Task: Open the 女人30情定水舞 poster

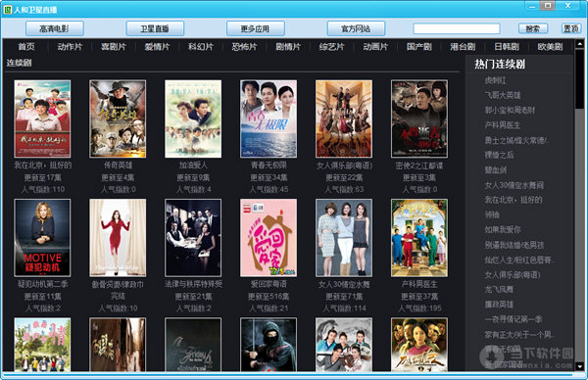Action: point(344,238)
